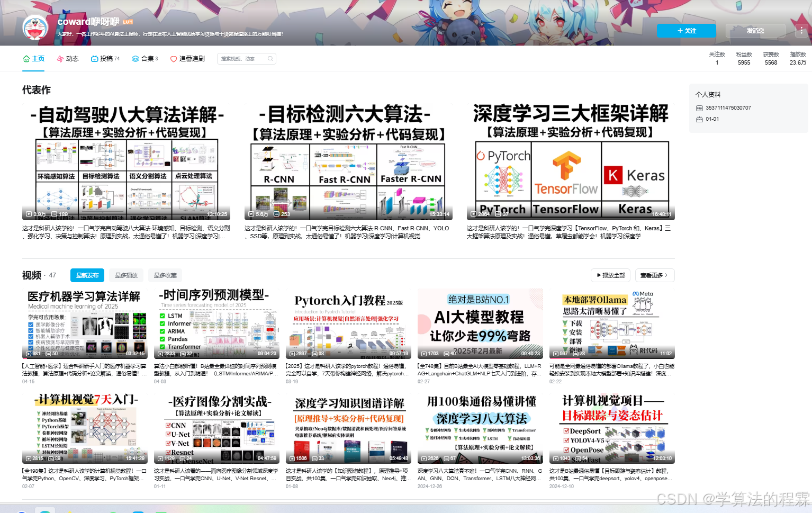
Task: Open the 本地部署Ollama video thumbnail
Action: point(612,323)
